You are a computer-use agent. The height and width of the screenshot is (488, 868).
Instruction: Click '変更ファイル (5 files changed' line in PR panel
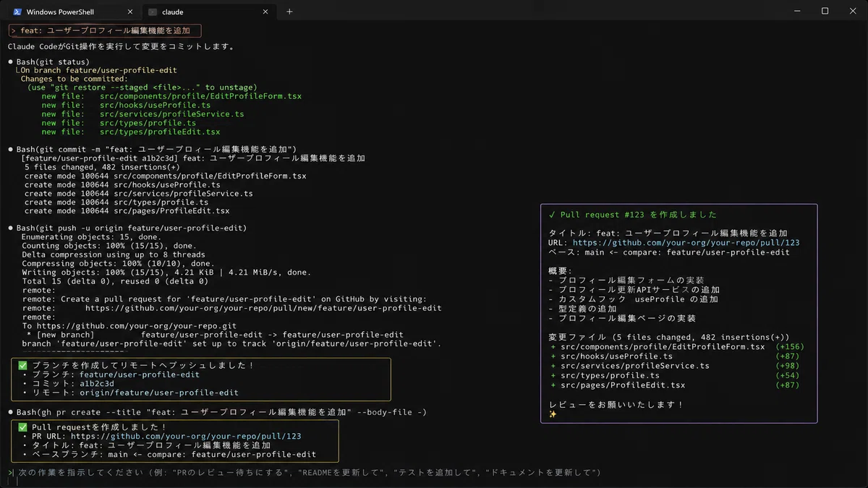pos(669,338)
